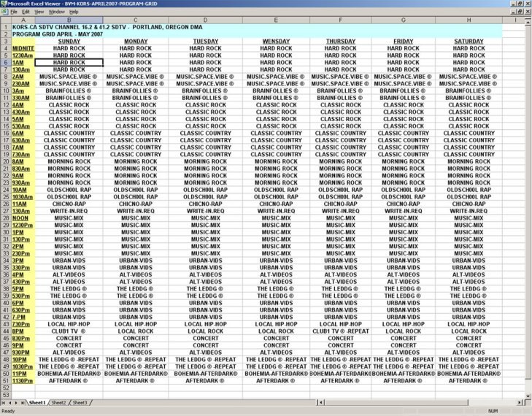This screenshot has width=532, height=416.
Task: Select the NOON time cell in column A
Action: coord(22,218)
